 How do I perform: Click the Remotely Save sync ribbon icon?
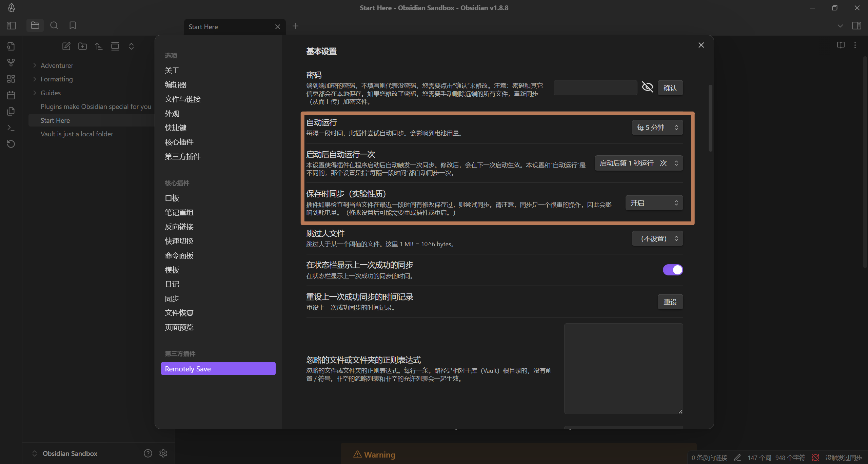point(11,144)
